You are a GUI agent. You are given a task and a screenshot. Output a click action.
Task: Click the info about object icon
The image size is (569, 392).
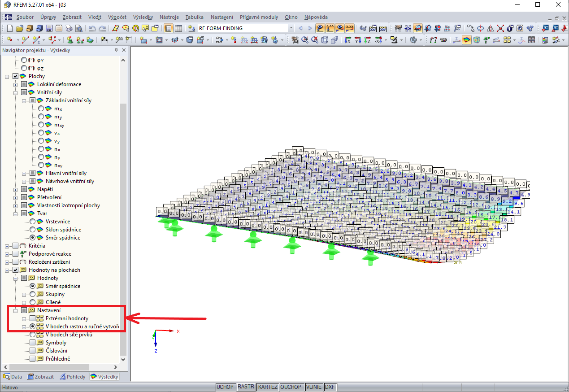coord(510,28)
